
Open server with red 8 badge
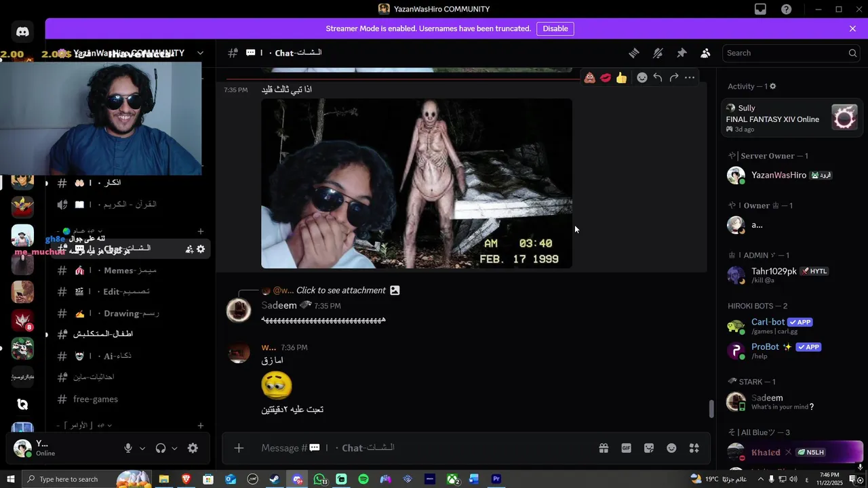22,320
